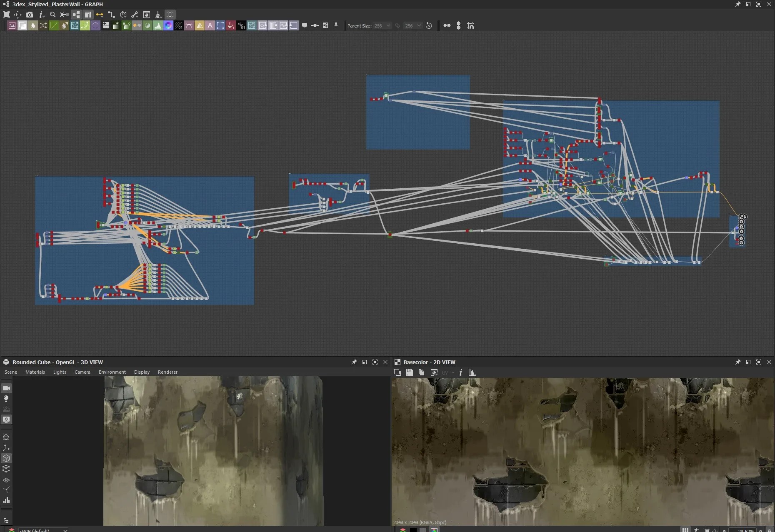The image size is (775, 532).
Task: Add a Text node from the toolbar
Action: [x=210, y=26]
